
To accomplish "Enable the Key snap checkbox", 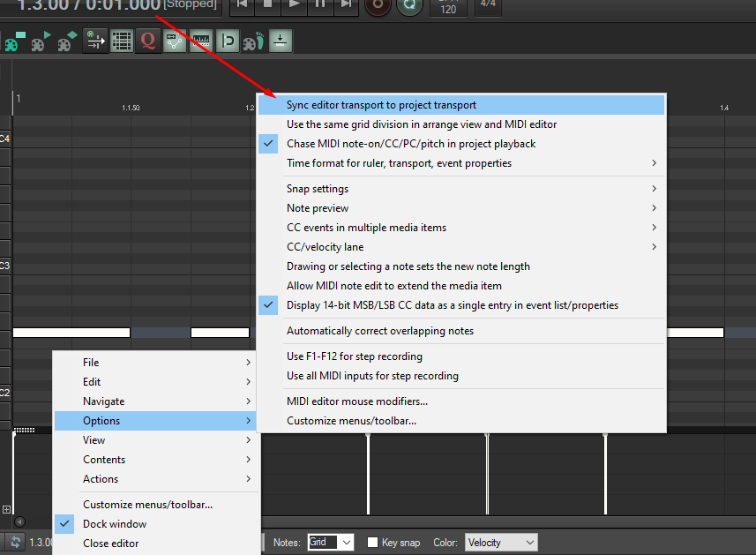I will (x=372, y=543).
